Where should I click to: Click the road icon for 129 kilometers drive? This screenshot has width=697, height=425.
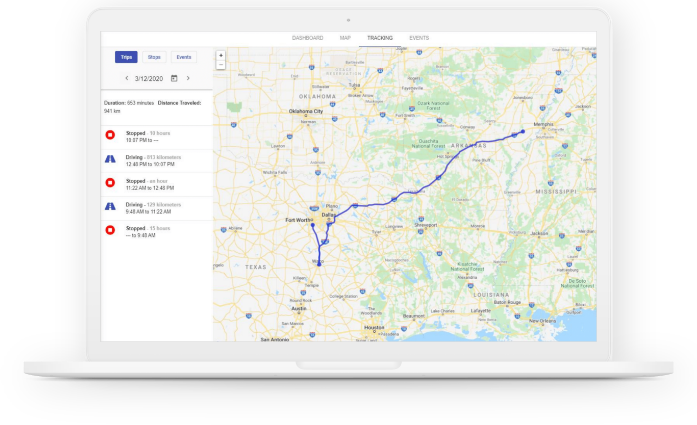pos(110,206)
